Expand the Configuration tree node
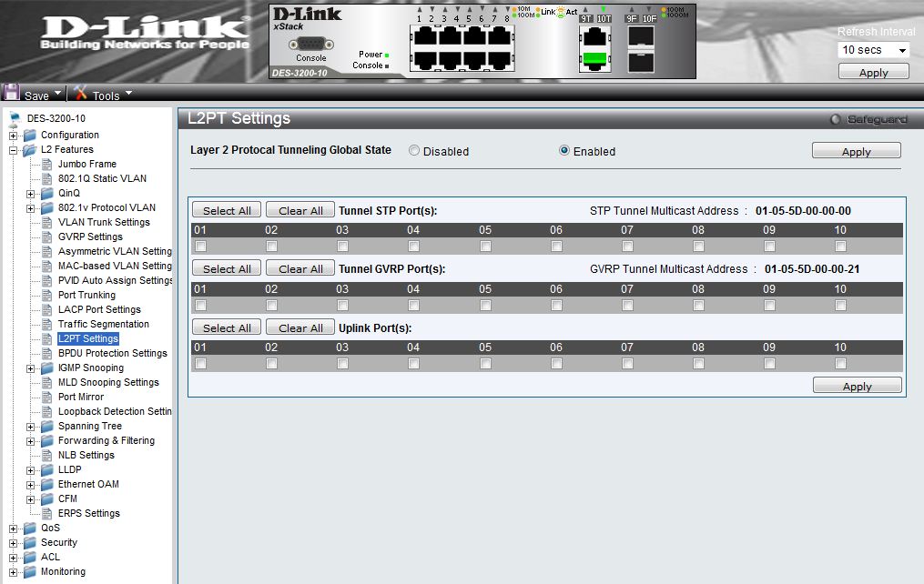924x584 pixels. coord(13,136)
